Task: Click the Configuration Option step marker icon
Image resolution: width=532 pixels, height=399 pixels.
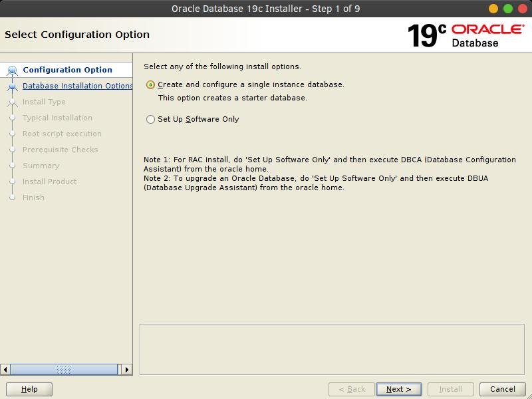Action: coord(13,70)
